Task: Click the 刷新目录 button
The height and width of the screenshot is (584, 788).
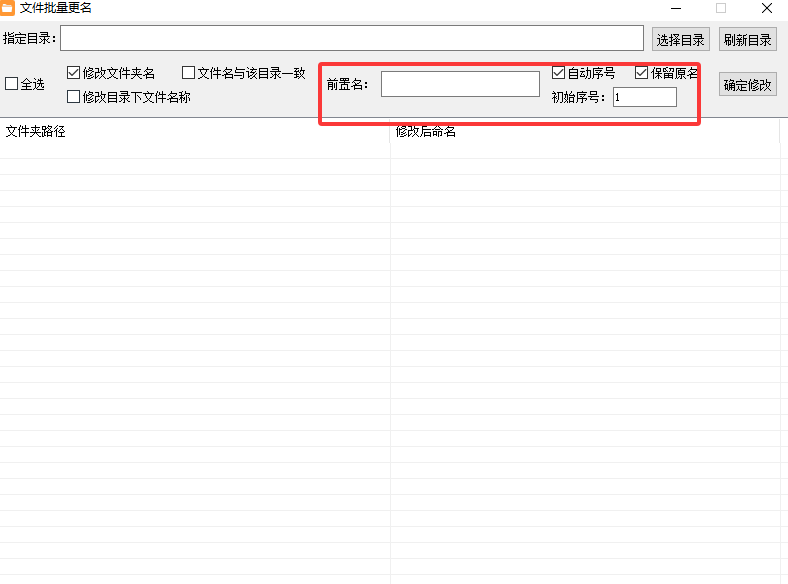Action: [748, 39]
